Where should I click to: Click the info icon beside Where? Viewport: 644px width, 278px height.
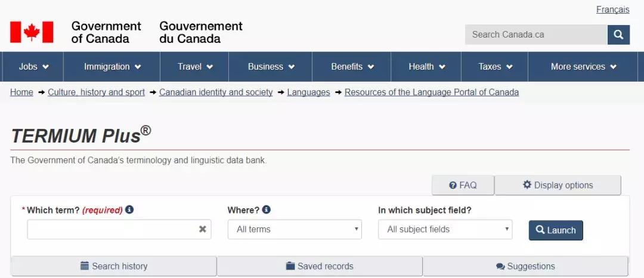(267, 210)
